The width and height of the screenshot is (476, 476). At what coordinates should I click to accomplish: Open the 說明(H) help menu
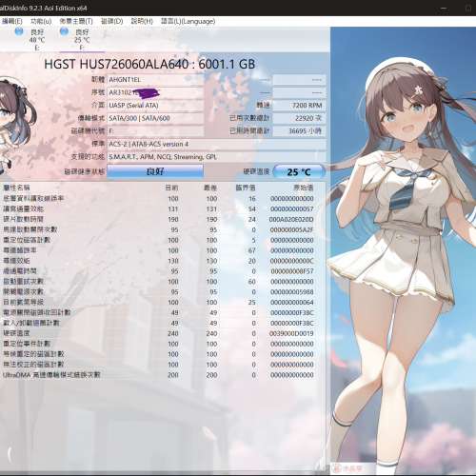pyautogui.click(x=142, y=21)
